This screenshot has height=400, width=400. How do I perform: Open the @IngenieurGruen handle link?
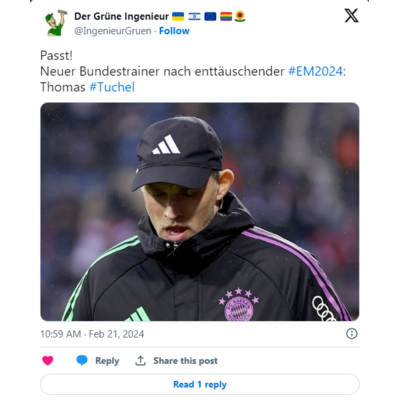[x=113, y=31]
